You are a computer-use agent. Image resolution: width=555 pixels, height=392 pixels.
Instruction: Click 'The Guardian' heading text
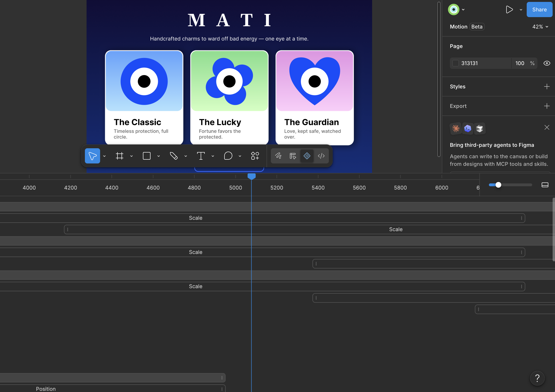311,122
